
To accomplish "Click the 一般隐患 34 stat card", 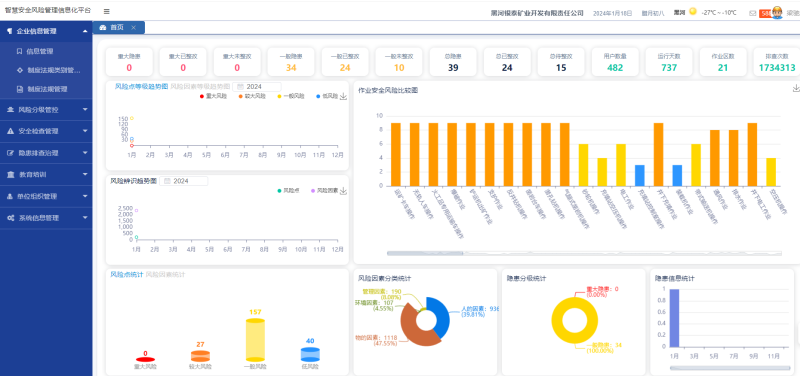I will click(291, 62).
